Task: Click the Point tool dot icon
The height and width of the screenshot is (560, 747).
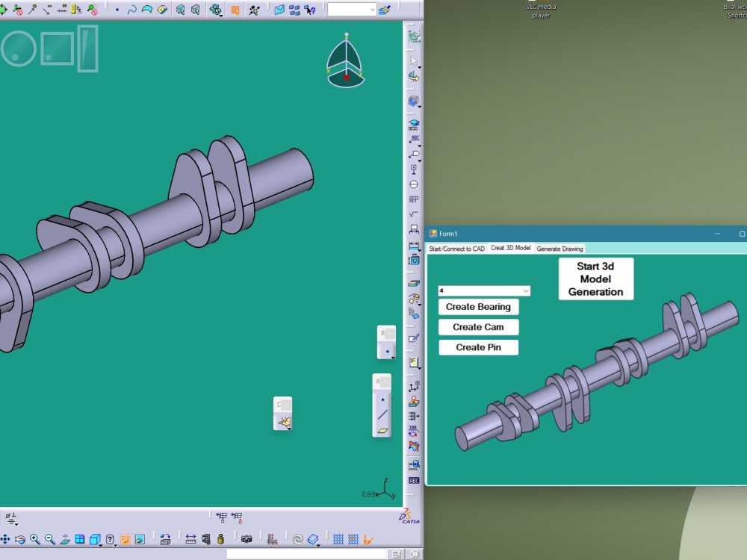Action: [117, 10]
